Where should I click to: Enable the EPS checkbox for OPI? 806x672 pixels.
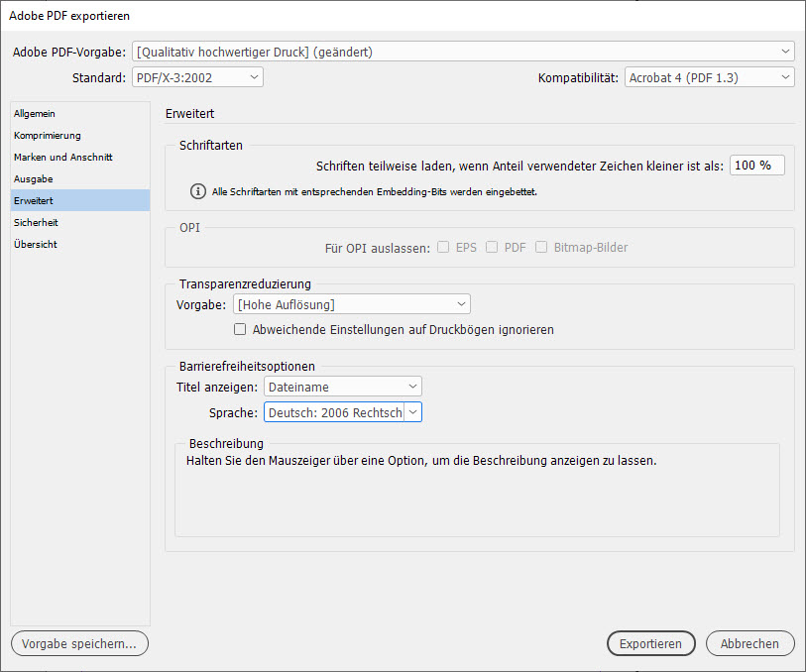pos(444,248)
